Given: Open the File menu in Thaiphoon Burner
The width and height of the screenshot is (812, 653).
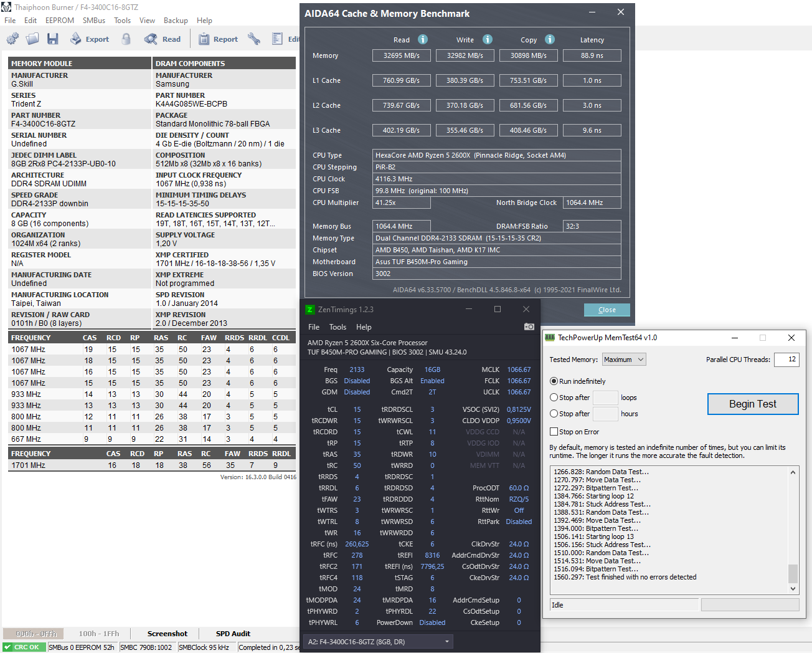Looking at the screenshot, I should (10, 21).
